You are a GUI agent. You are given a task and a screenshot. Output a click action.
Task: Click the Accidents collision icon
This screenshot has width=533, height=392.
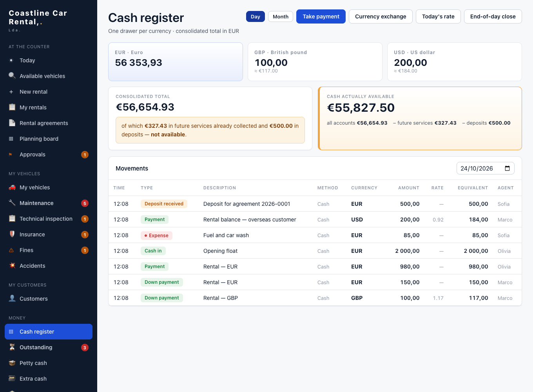click(x=12, y=265)
